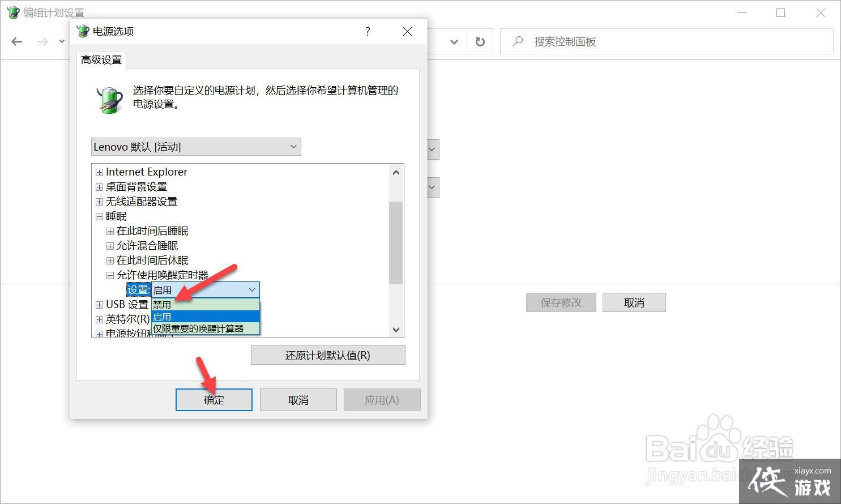Image resolution: width=841 pixels, height=504 pixels.
Task: Close the 电源选项 dialog
Action: pos(407,31)
